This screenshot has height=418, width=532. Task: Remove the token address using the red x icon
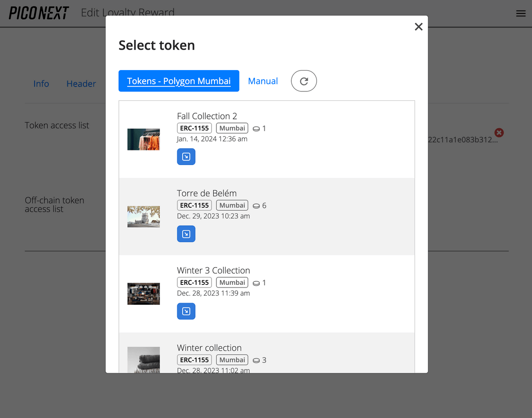tap(499, 132)
